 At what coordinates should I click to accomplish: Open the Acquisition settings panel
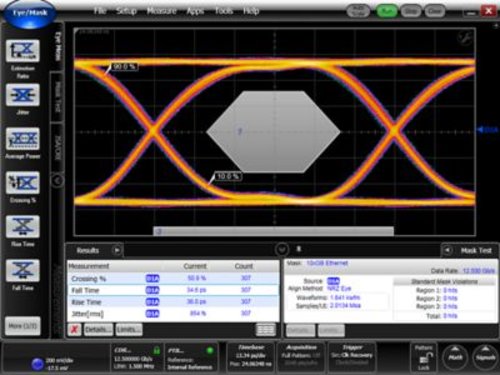click(x=301, y=357)
